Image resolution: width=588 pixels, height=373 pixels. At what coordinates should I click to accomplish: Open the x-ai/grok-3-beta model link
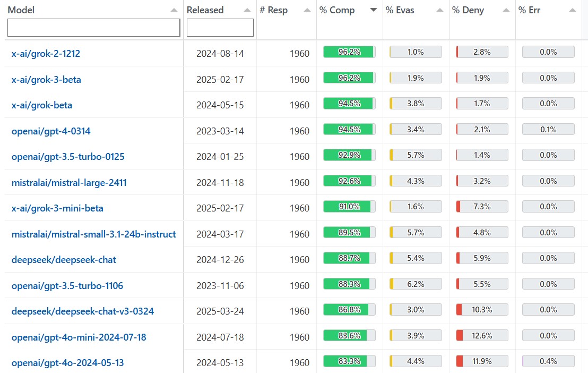point(46,80)
